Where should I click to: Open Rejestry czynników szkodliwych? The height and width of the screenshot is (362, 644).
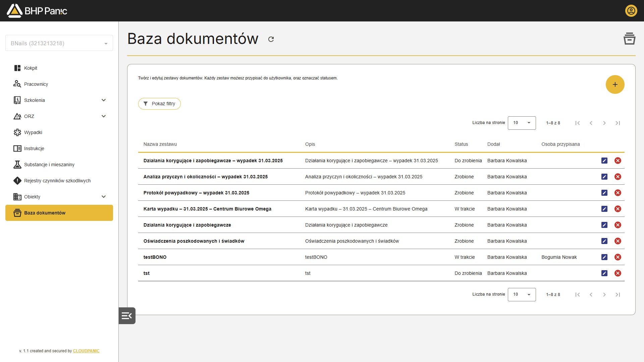(x=59, y=181)
